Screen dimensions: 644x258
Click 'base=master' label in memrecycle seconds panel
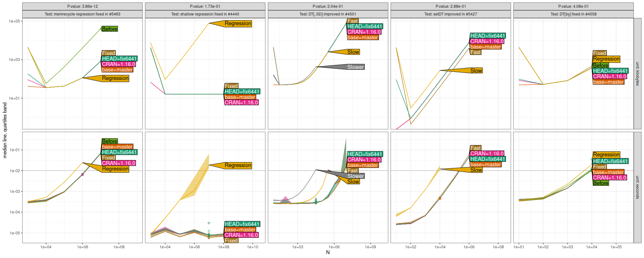coord(117,147)
